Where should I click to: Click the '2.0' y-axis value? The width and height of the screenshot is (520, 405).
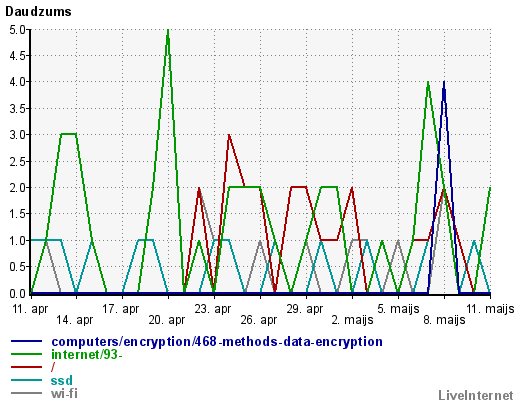[x=17, y=188]
